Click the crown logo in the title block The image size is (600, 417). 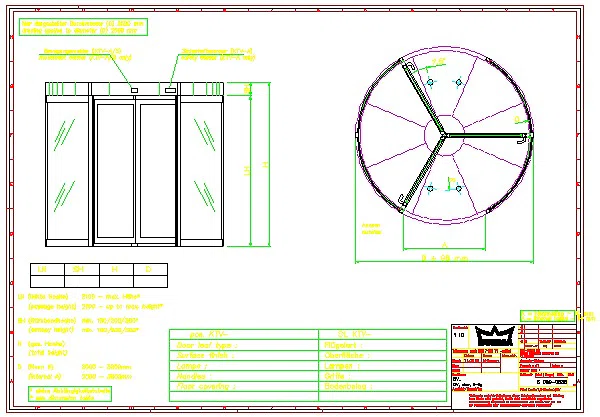point(495,336)
